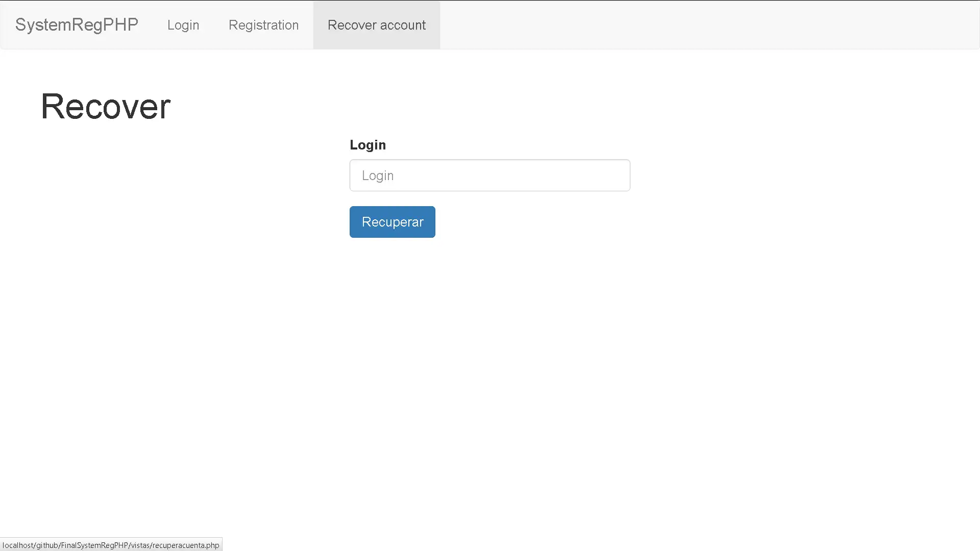Click the bold Login field label
Image resolution: width=980 pixels, height=551 pixels.
pos(367,145)
